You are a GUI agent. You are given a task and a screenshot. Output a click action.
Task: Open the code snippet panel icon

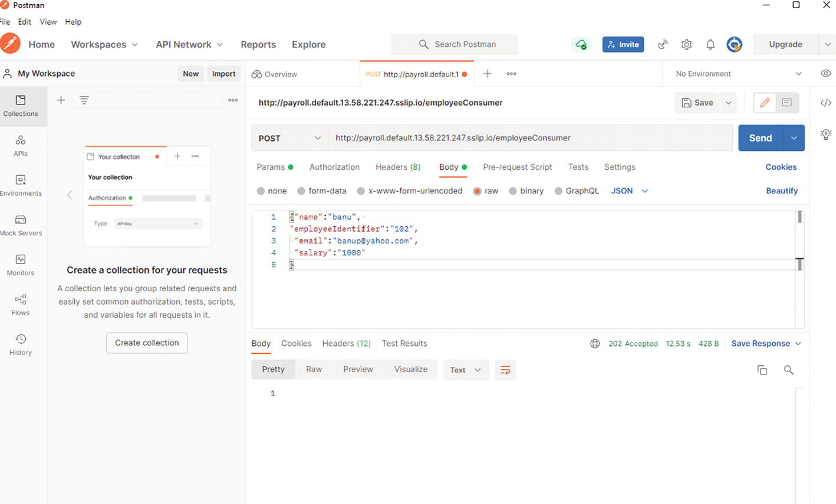825,103
